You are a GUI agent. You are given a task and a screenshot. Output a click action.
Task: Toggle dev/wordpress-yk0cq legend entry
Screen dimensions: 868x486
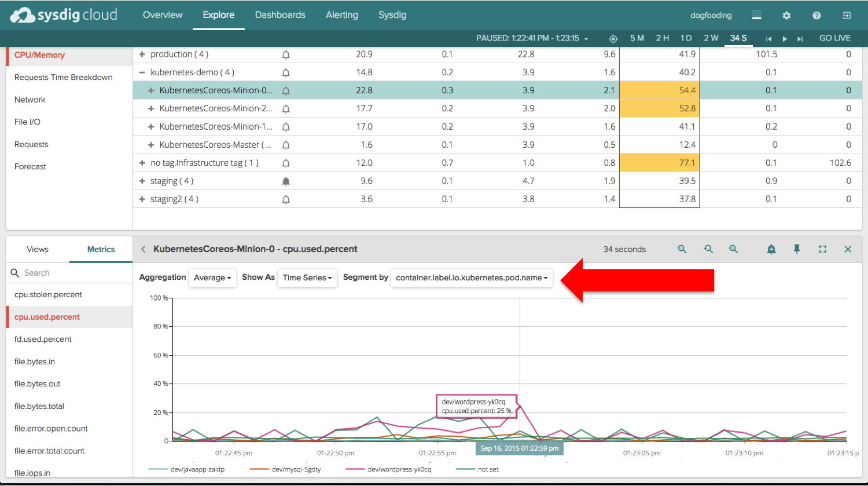pos(389,469)
